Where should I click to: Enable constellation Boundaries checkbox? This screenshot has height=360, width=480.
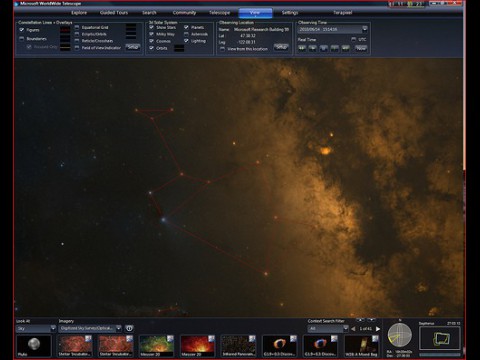22,39
